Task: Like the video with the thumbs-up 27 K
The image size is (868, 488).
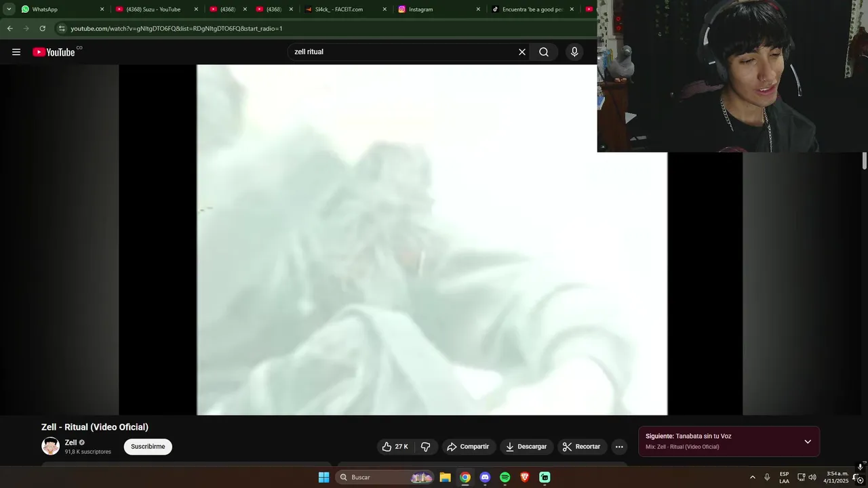Action: click(395, 447)
